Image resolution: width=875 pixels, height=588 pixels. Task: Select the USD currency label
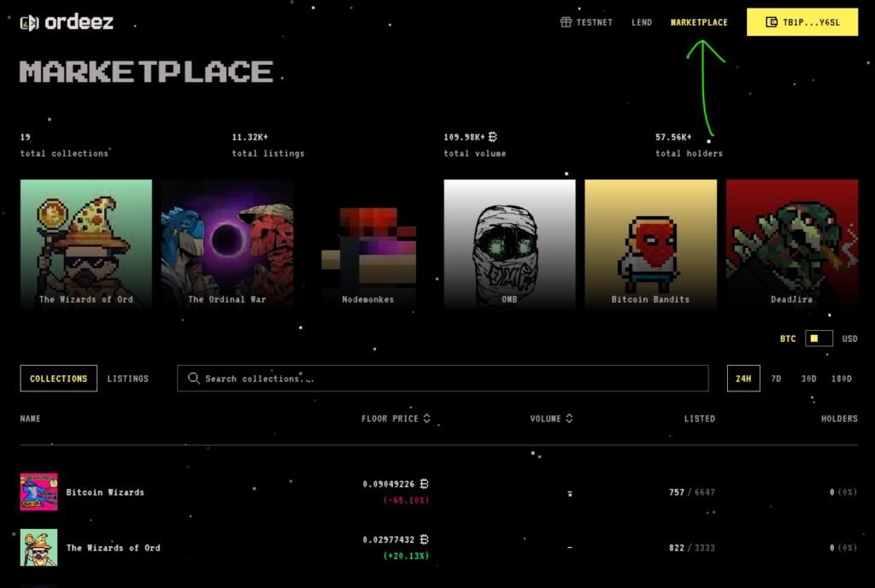[x=849, y=338]
